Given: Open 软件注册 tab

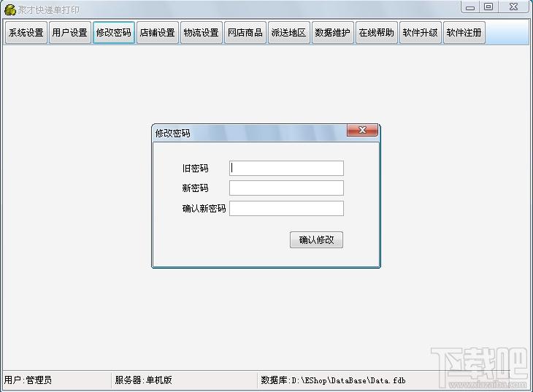Looking at the screenshot, I should tap(464, 33).
